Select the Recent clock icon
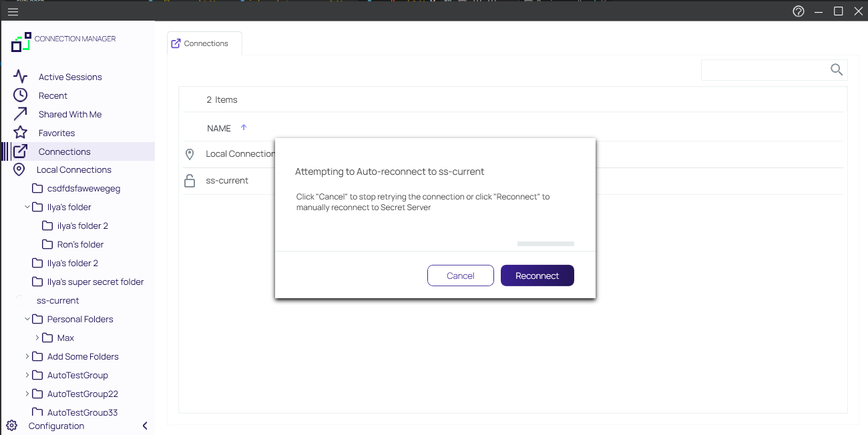 [x=19, y=95]
